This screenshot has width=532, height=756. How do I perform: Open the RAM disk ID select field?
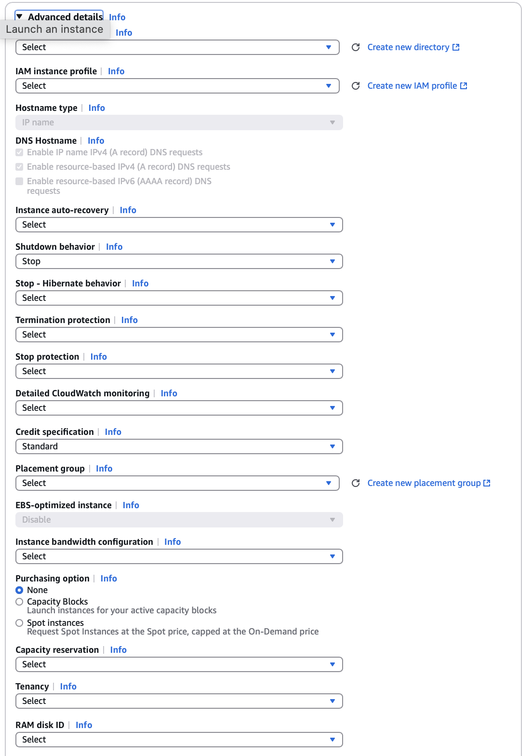(x=179, y=740)
